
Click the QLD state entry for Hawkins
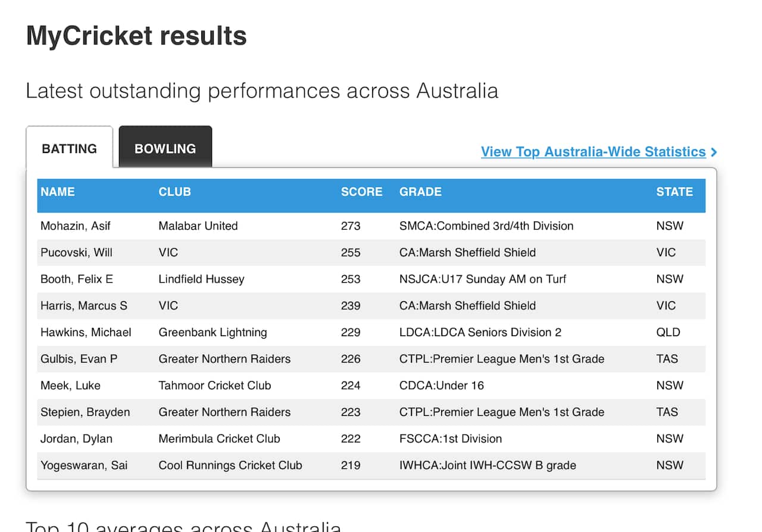[x=668, y=332]
